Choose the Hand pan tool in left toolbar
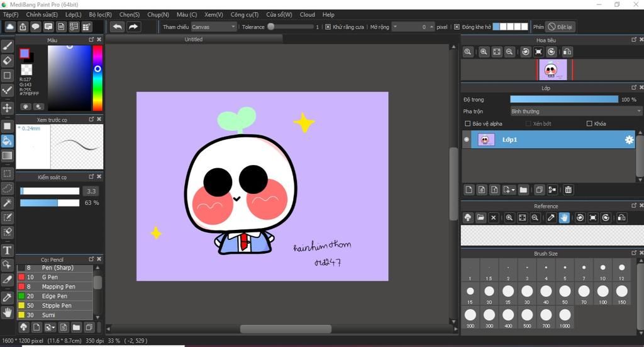Image resolution: width=644 pixels, height=347 pixels. (x=8, y=312)
